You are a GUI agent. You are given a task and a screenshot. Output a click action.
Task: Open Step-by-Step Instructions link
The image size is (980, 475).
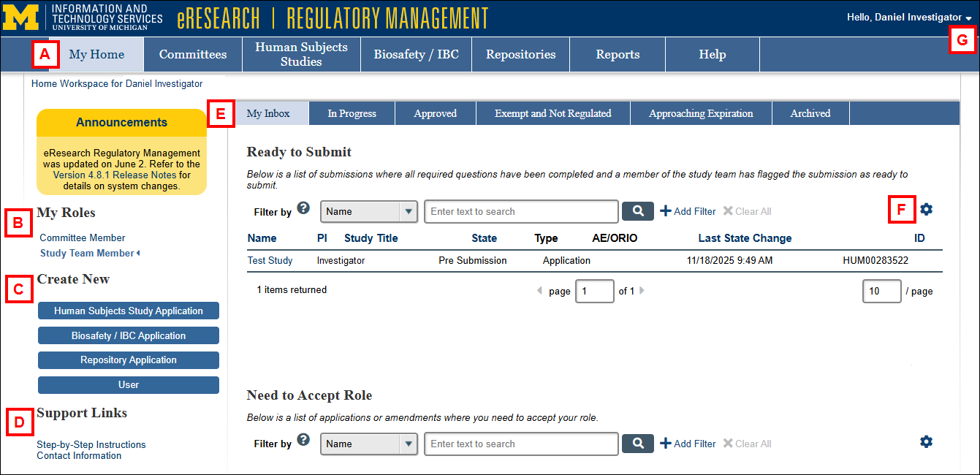(x=91, y=444)
